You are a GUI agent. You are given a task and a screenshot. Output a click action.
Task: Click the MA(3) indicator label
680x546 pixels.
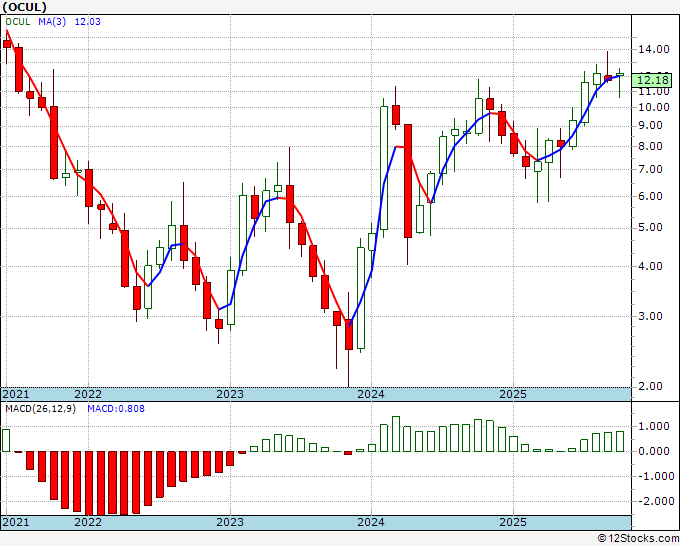pyautogui.click(x=52, y=22)
